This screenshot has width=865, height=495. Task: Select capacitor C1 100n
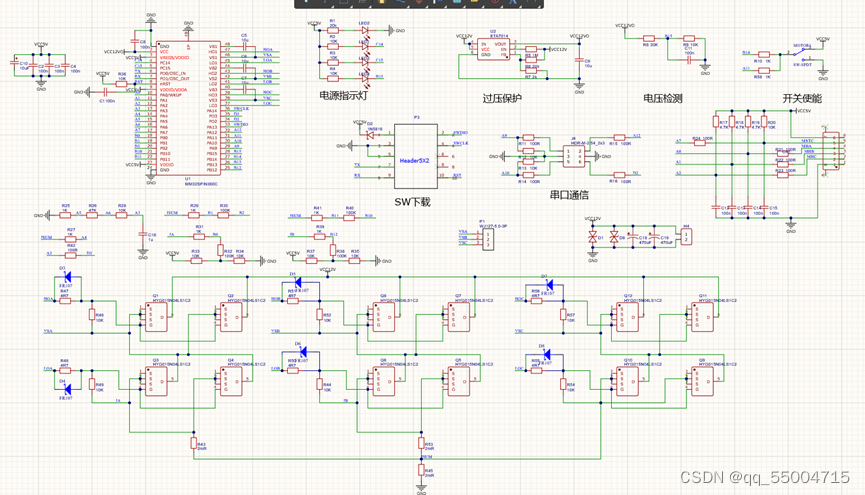[x=105, y=92]
